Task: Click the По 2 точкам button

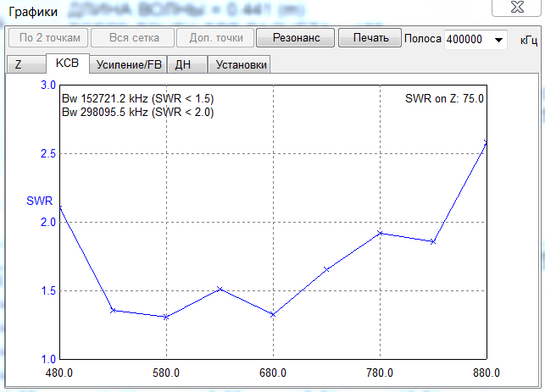Action: coord(50,37)
